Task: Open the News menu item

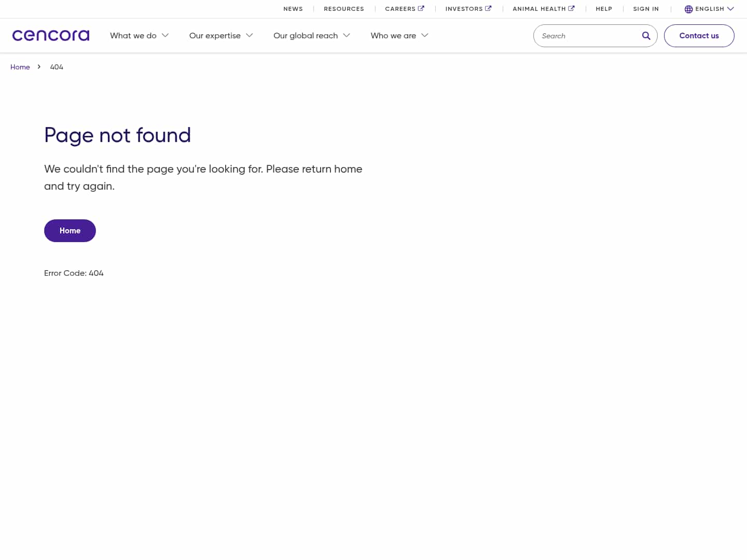Action: pyautogui.click(x=293, y=9)
